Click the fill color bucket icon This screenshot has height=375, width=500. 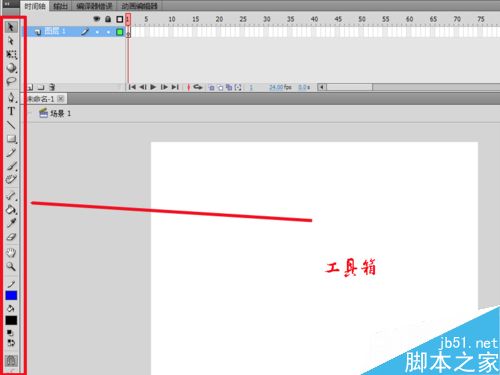[x=11, y=308]
